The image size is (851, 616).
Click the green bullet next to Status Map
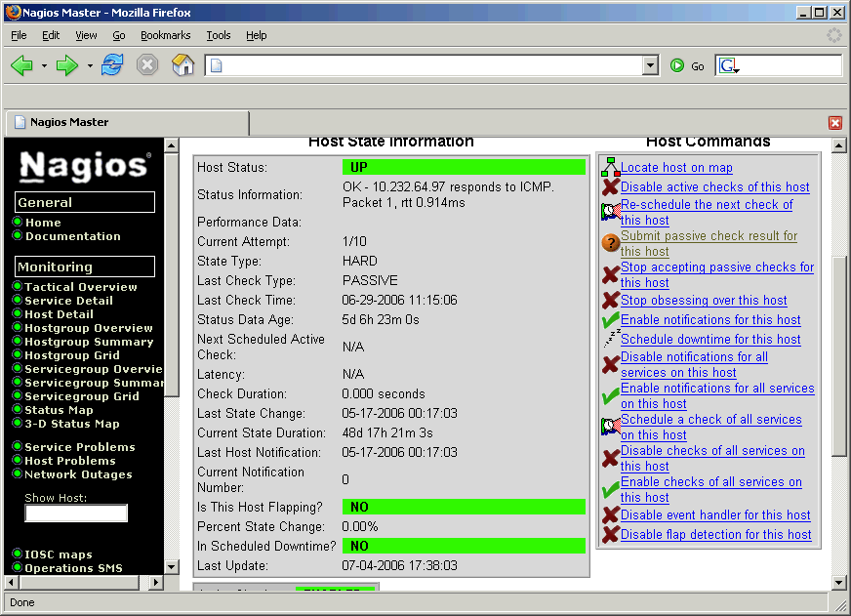[x=18, y=409]
